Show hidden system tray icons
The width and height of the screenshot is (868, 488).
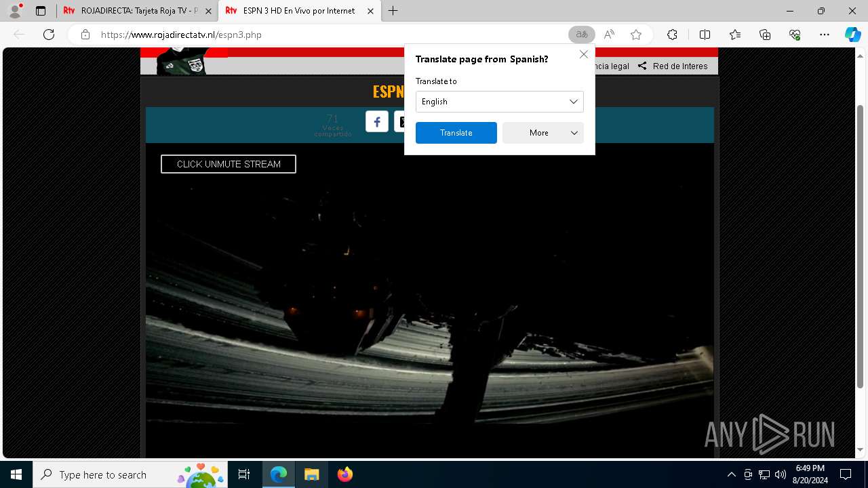(x=731, y=474)
